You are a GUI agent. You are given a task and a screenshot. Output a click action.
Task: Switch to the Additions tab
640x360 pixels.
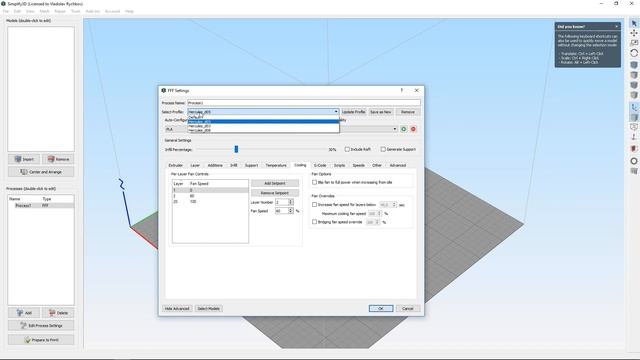point(215,165)
